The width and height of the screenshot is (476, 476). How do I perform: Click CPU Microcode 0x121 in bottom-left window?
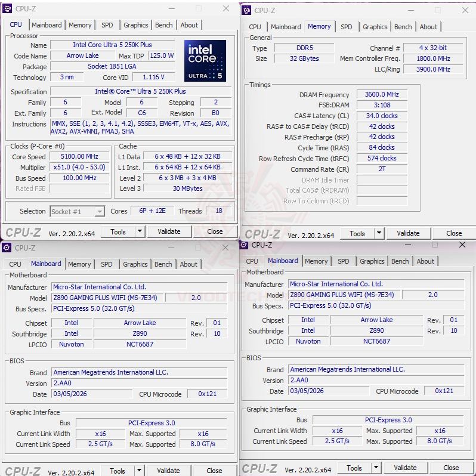(208, 394)
